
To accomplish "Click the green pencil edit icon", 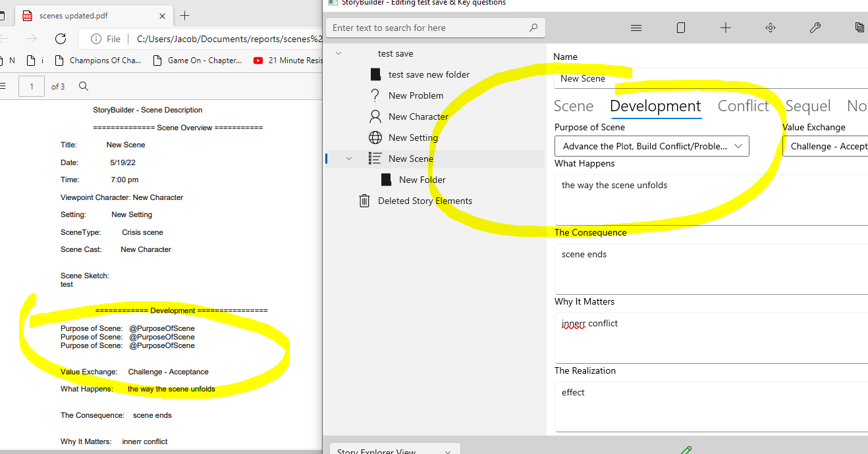I will tap(685, 449).
